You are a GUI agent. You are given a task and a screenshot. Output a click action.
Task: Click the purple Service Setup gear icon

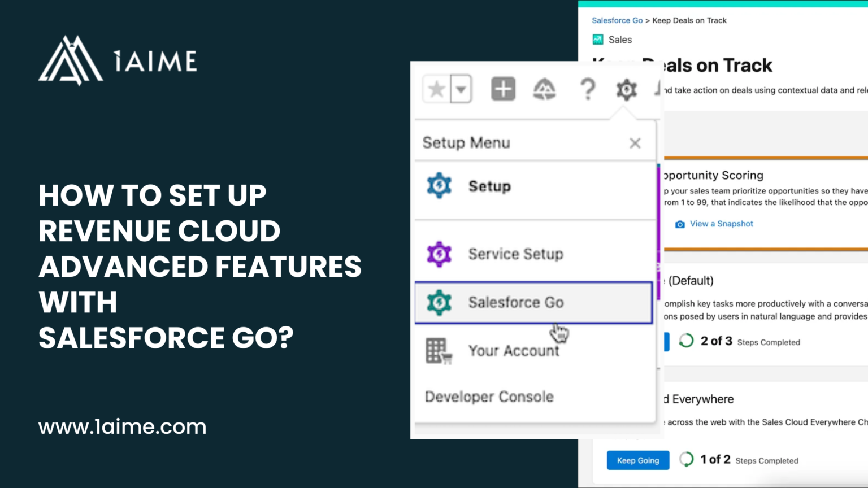pyautogui.click(x=439, y=254)
